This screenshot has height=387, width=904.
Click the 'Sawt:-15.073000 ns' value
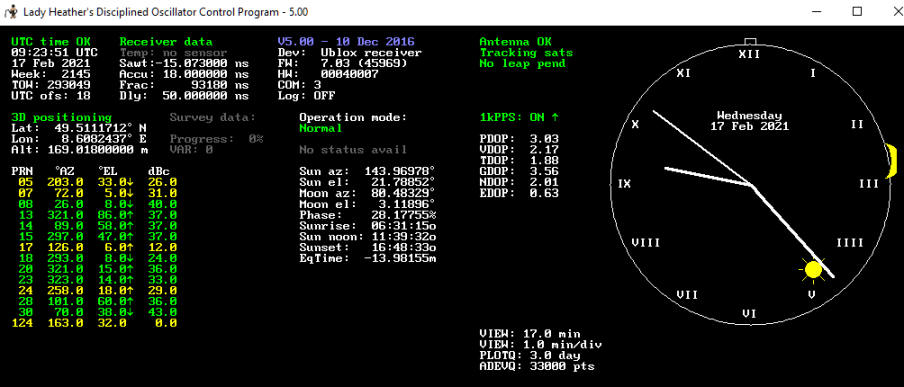(184, 63)
